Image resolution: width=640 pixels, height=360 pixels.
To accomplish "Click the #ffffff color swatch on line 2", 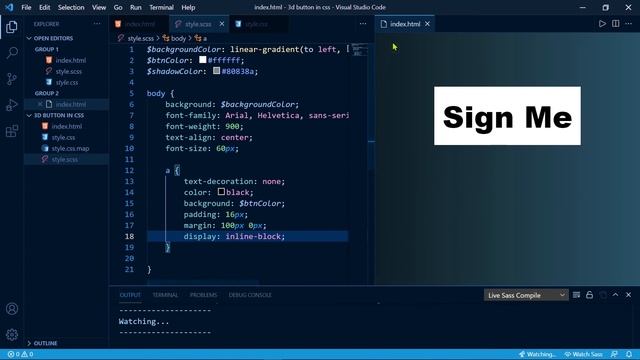I will (x=203, y=60).
